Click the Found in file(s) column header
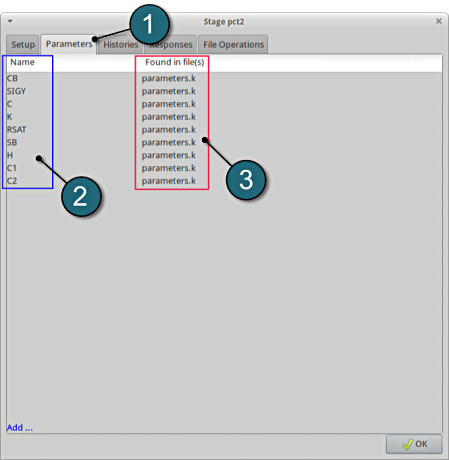Image resolution: width=449 pixels, height=460 pixels. click(x=175, y=62)
